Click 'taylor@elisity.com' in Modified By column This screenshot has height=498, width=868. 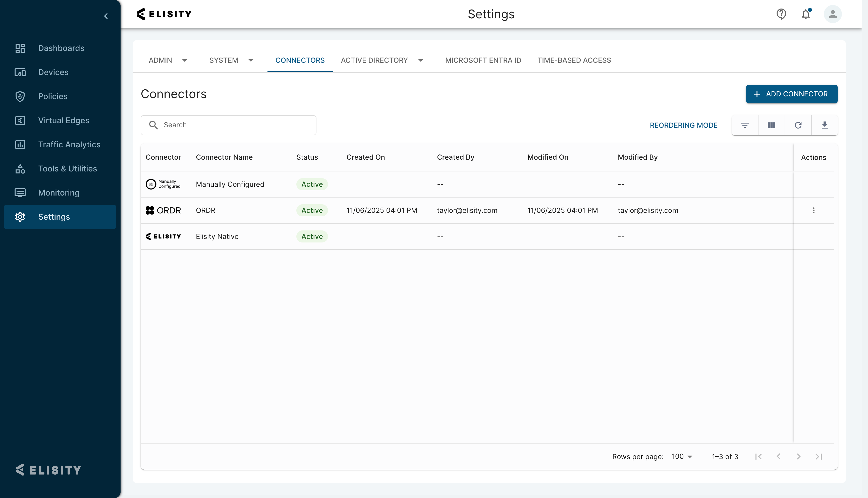click(x=648, y=210)
